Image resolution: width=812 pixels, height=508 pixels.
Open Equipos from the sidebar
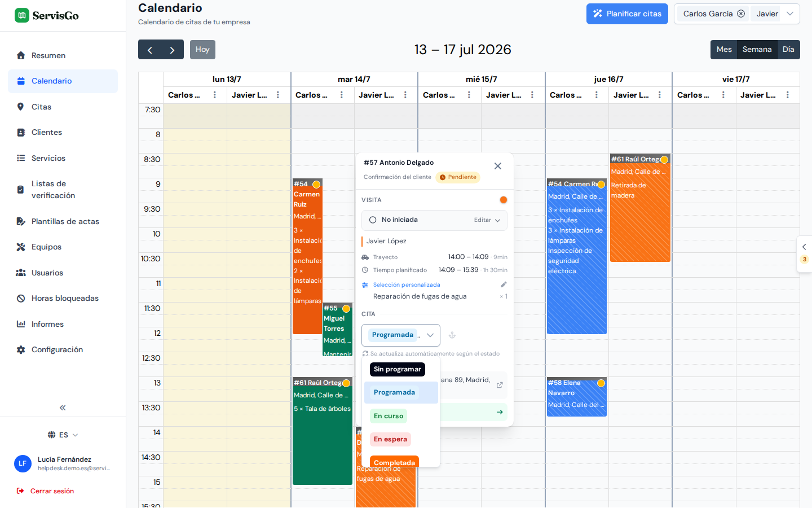pyautogui.click(x=46, y=247)
